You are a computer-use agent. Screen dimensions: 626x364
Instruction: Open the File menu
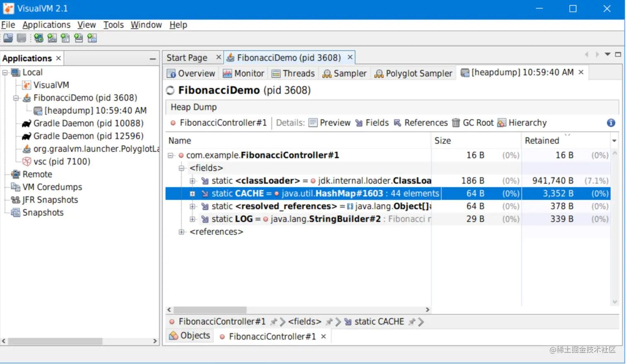8,25
